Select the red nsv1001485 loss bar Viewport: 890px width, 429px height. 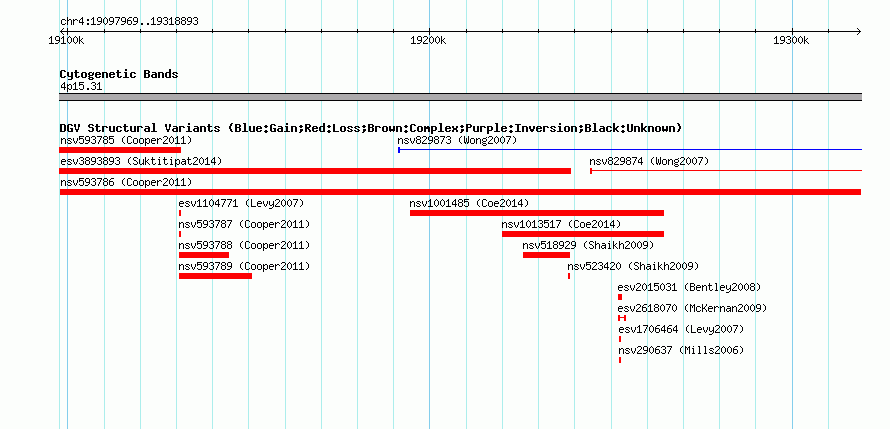pyautogui.click(x=537, y=213)
